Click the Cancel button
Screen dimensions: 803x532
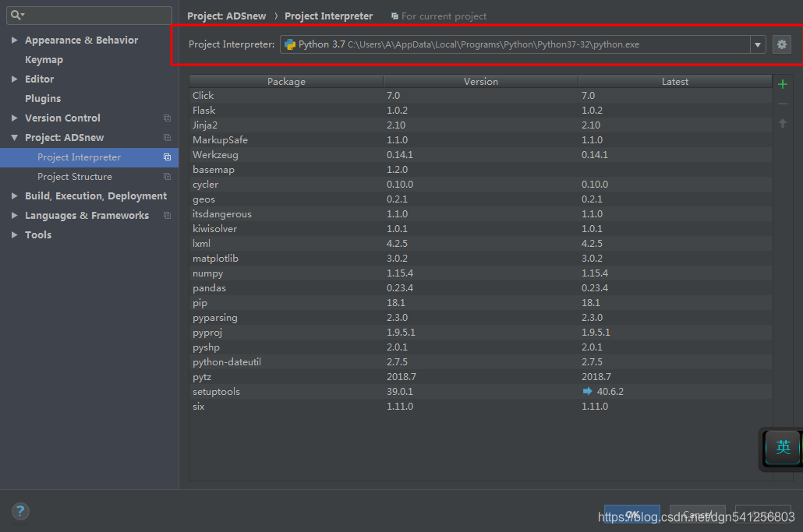(698, 515)
